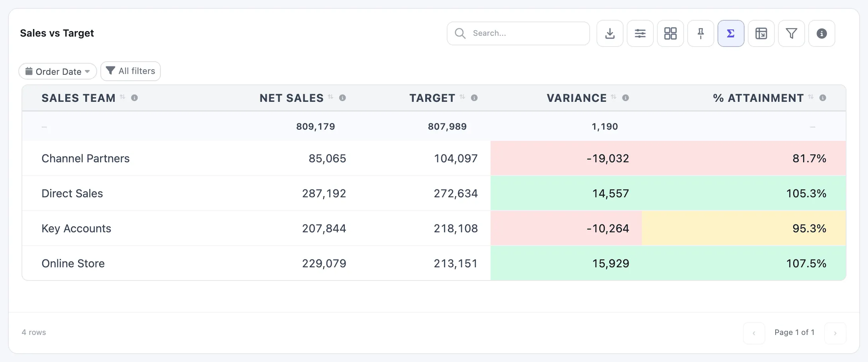
Task: Show info for Net Sales column
Action: point(342,98)
